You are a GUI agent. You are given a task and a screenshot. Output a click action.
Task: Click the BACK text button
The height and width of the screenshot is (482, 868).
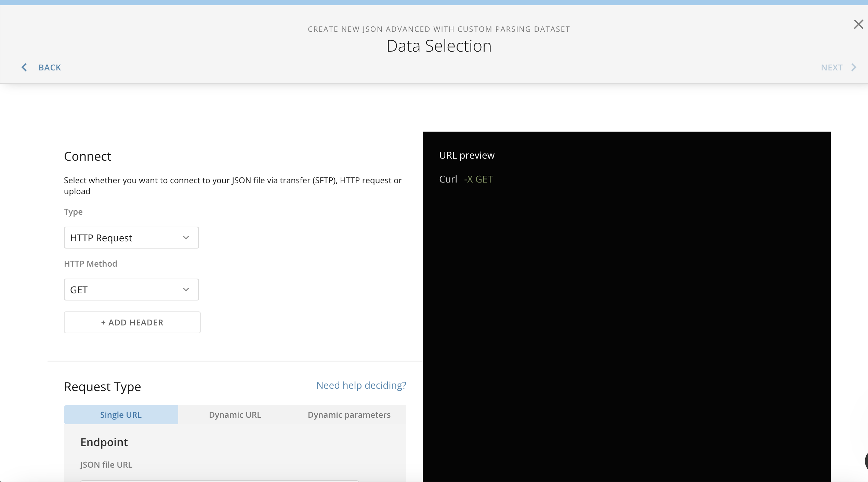[50, 67]
